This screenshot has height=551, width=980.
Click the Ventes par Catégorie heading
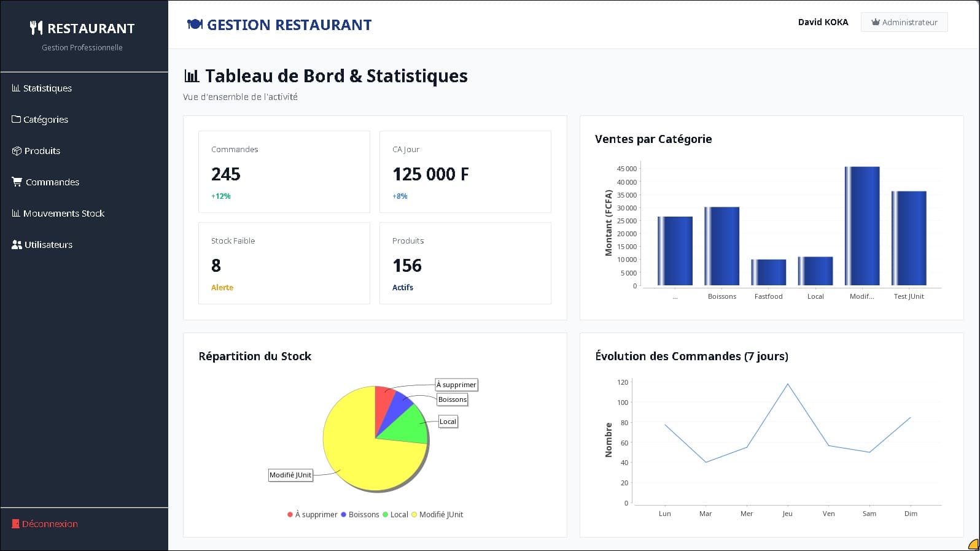[x=653, y=139]
